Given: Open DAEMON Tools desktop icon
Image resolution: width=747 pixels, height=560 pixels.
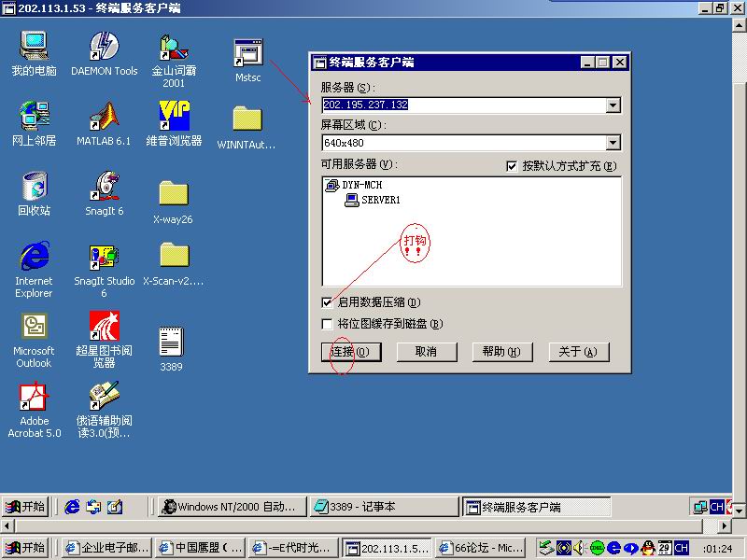Looking at the screenshot, I should click(x=104, y=47).
